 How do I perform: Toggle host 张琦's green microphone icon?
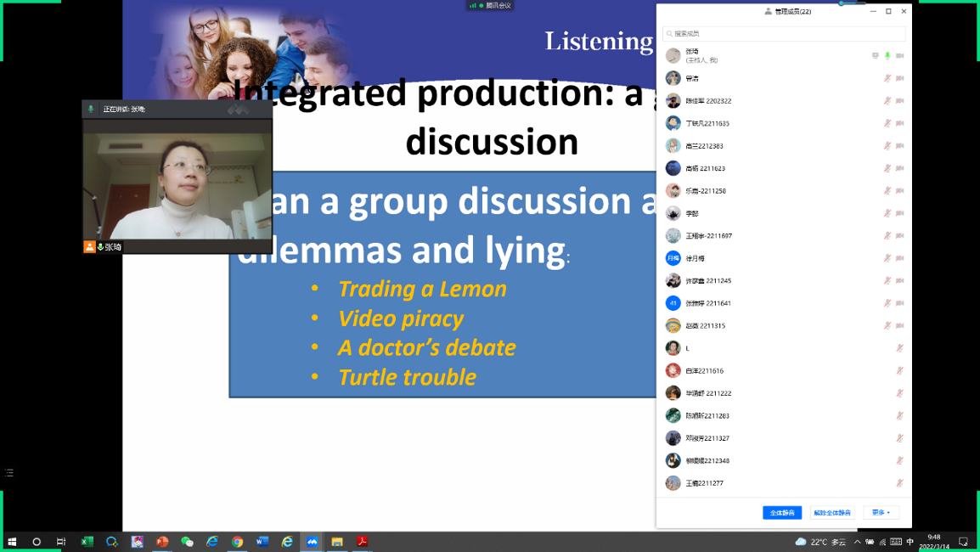pos(887,56)
